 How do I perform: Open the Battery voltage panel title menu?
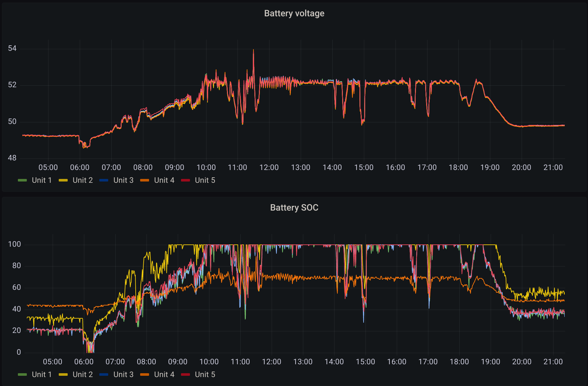(294, 13)
